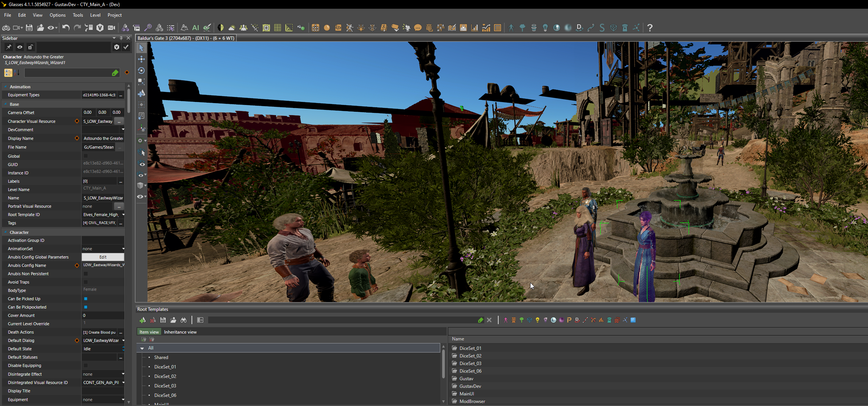868x406 pixels.
Task: Toggle Anubis Non Persistent checkbox
Action: tap(86, 274)
